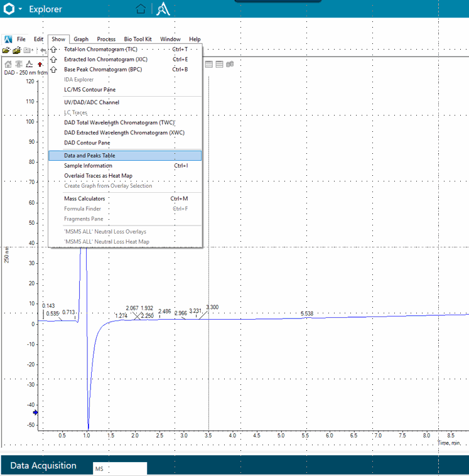Click the house icon in the graph pane toolbar
Image resolution: width=469 pixels, height=476 pixels.
pos(8,64)
